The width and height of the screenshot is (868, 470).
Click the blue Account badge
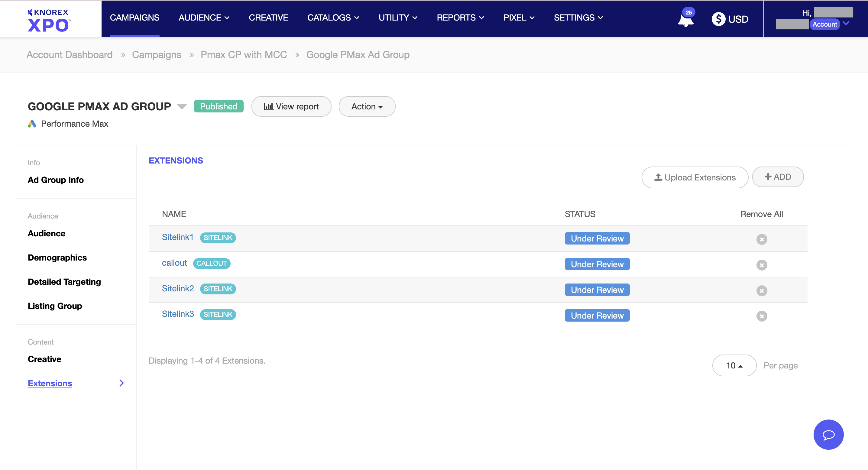click(824, 24)
